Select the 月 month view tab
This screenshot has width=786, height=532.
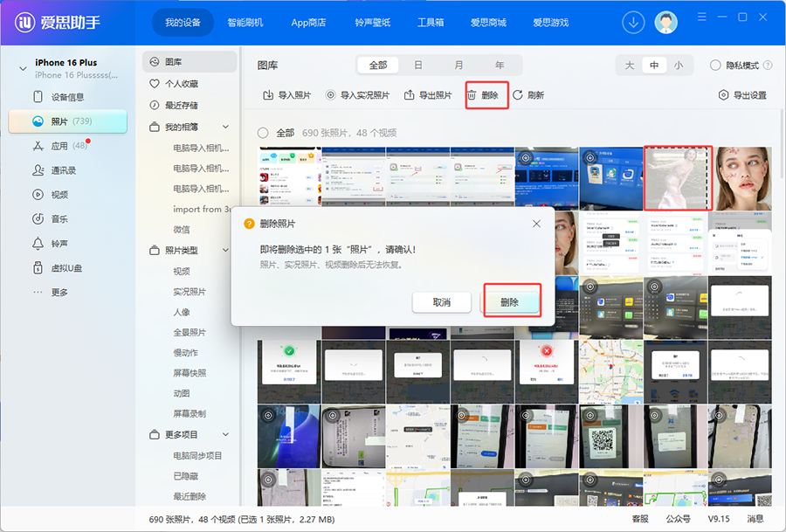[x=458, y=66]
